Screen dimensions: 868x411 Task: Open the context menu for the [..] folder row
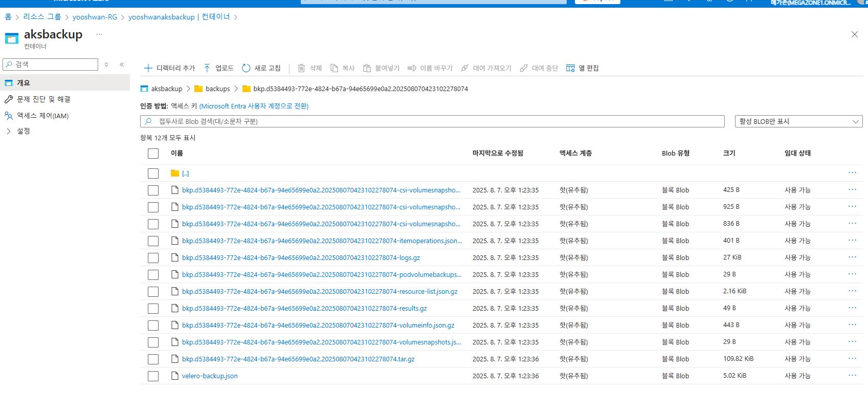point(852,172)
